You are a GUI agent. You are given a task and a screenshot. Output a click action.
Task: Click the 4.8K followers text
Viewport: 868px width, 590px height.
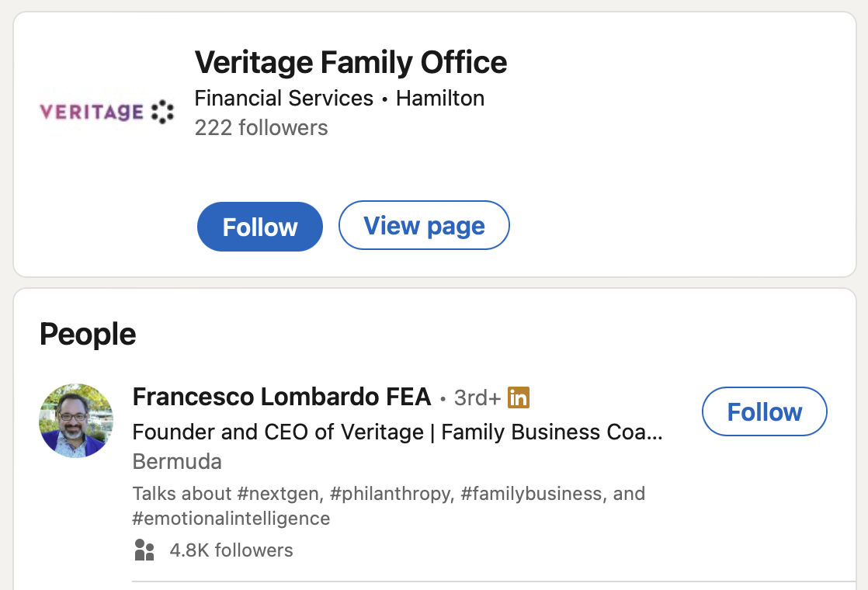click(231, 550)
